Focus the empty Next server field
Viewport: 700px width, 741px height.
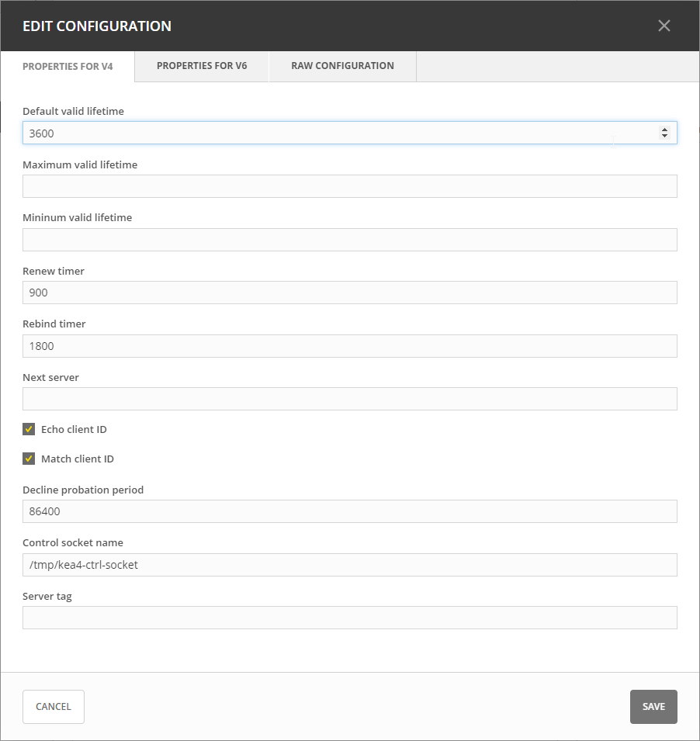[x=349, y=399]
